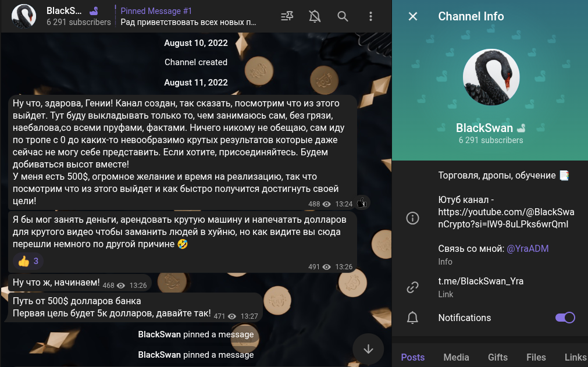This screenshot has height=367, width=588.
Task: Select the Files tab
Action: click(x=536, y=357)
